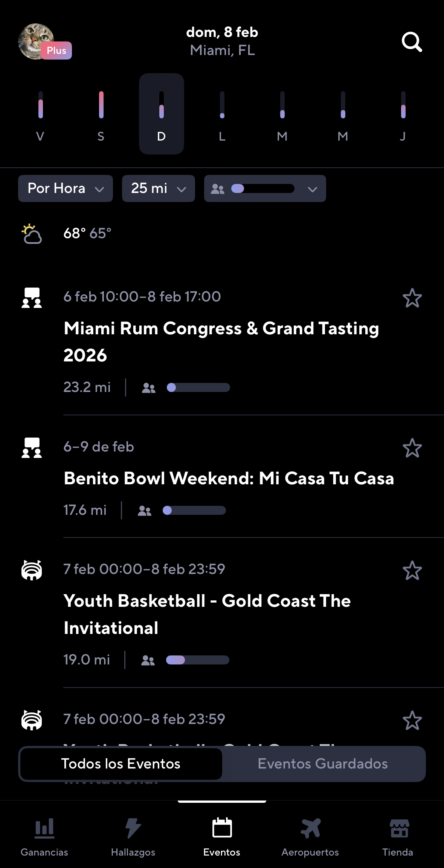Open Hallazgos lightning bolt tab

133,835
